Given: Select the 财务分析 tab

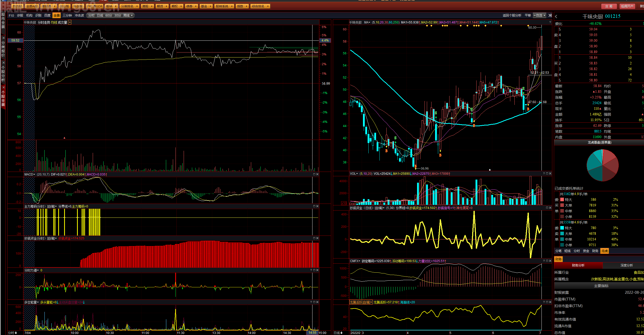Looking at the screenshot, I should coord(578,265).
